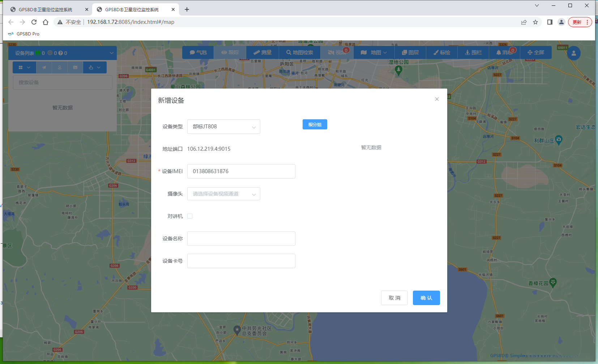
Task: Click the green online status icon in 设备列表
Action: point(38,53)
